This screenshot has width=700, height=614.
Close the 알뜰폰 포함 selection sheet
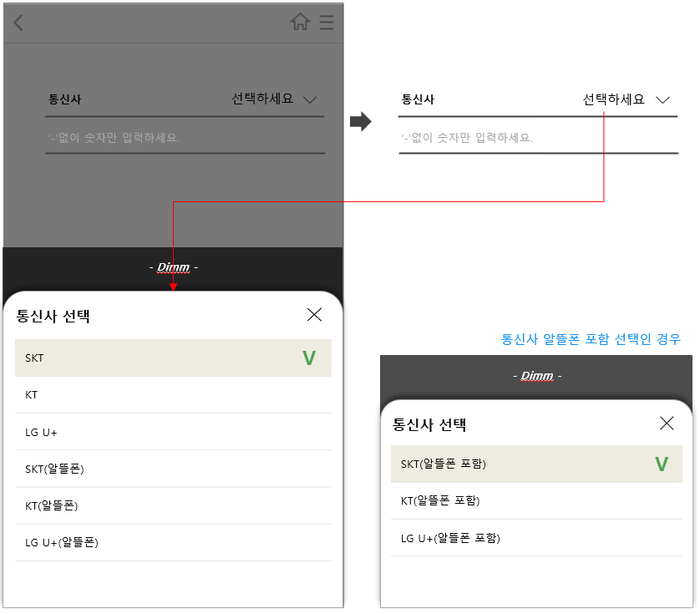click(x=667, y=424)
